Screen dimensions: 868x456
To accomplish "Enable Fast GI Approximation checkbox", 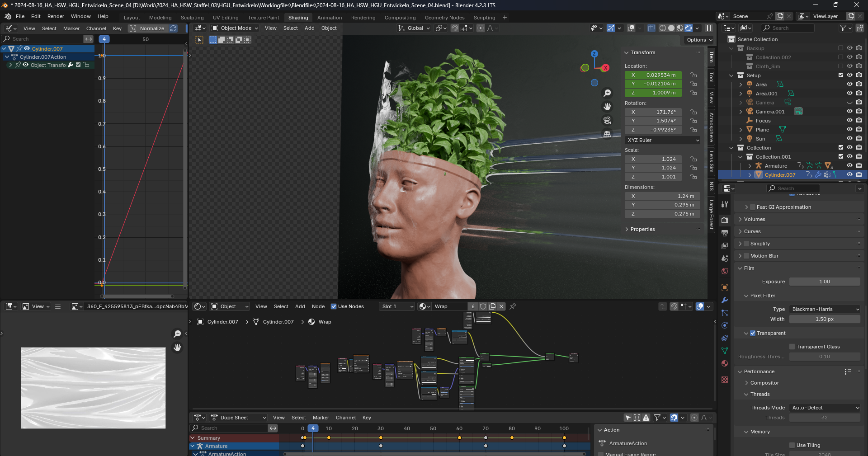I will pos(753,207).
